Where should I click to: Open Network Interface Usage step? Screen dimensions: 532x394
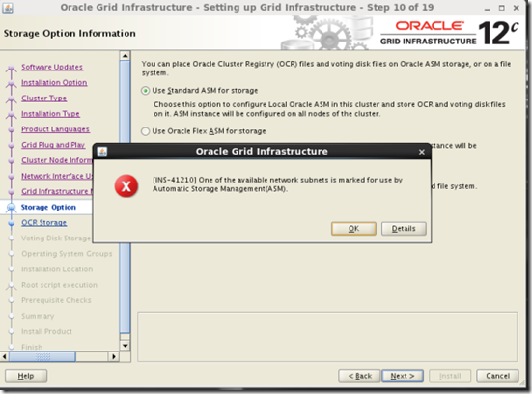point(57,176)
